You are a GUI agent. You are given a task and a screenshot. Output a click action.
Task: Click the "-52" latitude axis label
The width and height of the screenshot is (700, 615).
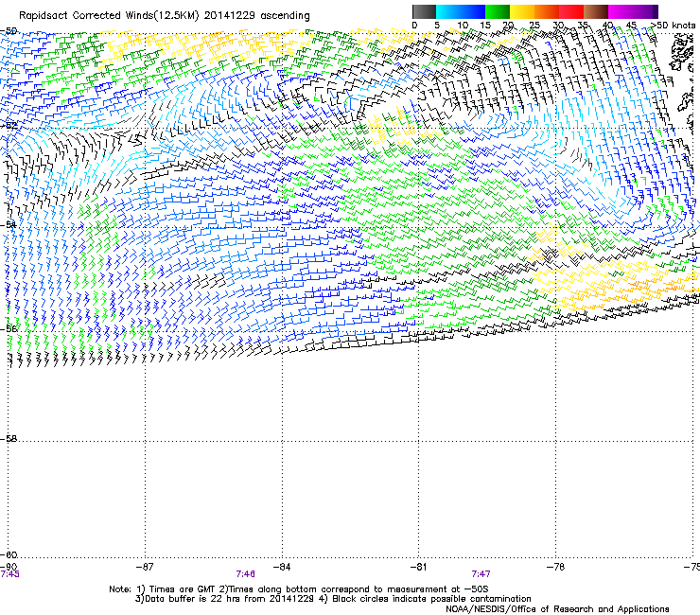pyautogui.click(x=9, y=126)
